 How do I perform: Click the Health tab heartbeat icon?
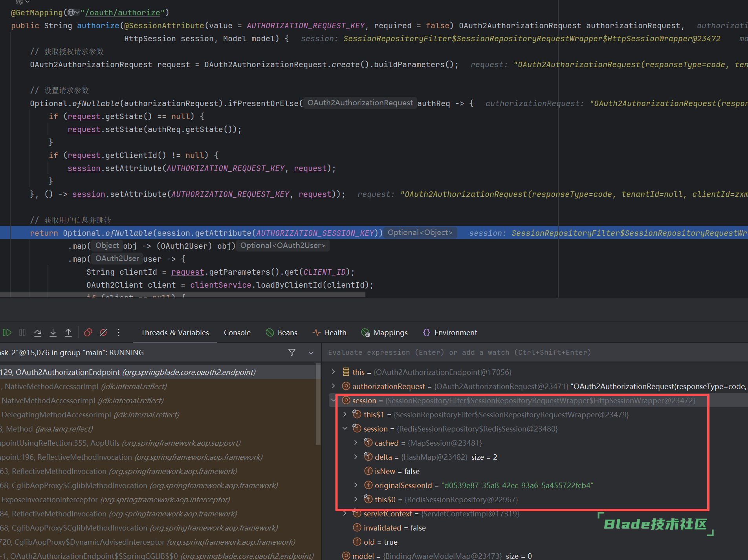(x=317, y=332)
